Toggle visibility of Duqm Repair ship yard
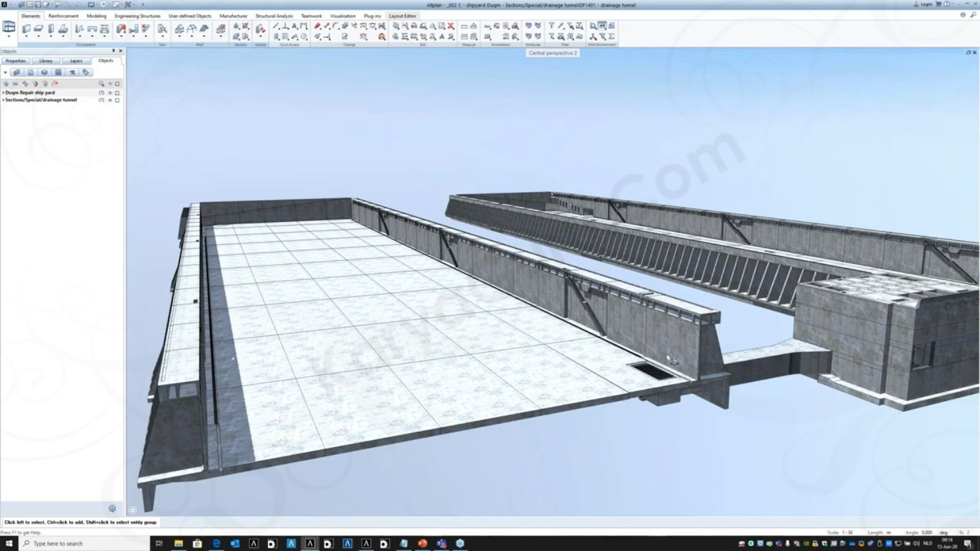 [110, 92]
